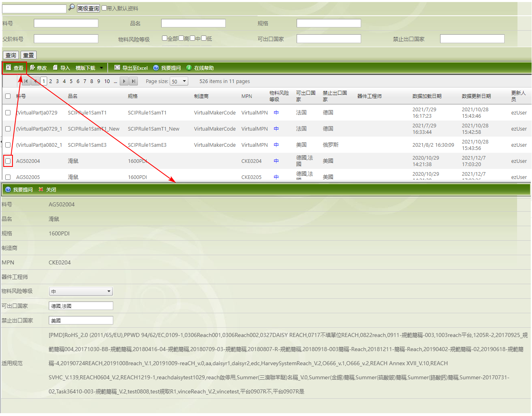Go to the previous page of results
The image size is (532, 416).
[x=35, y=81]
